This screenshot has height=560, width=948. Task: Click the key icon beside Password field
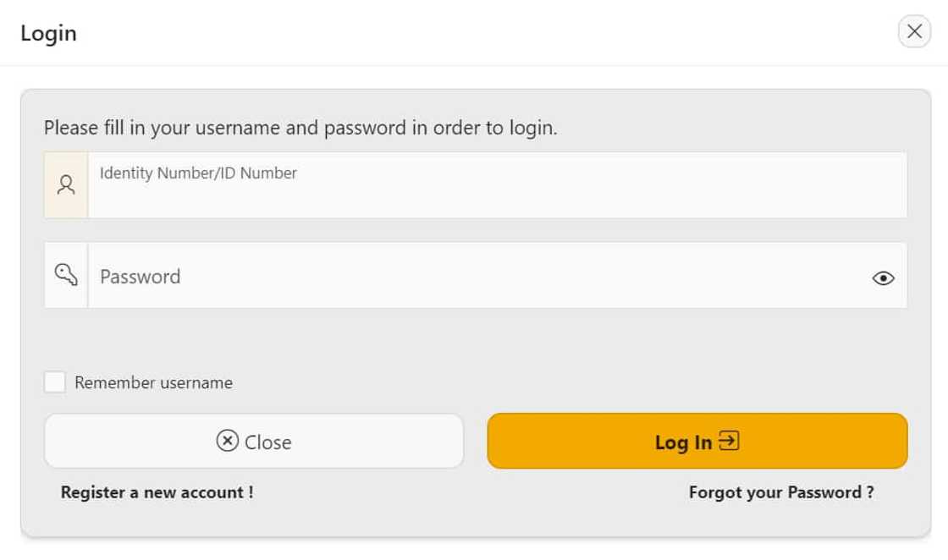(x=66, y=274)
